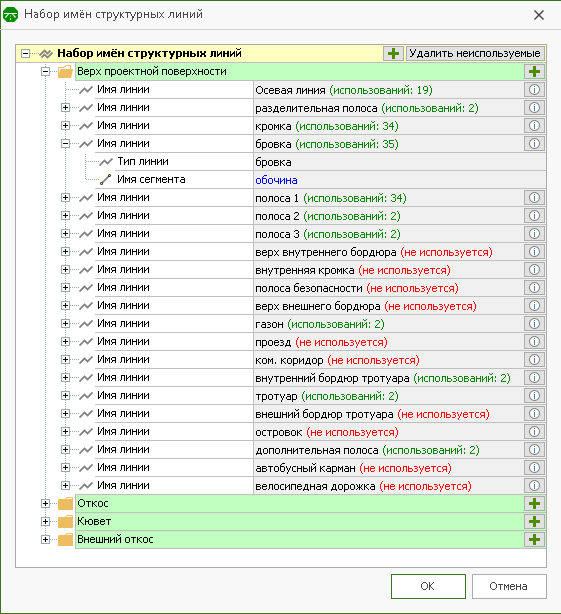Image resolution: width=561 pixels, height=614 pixels.
Task: Add an item to the Кювет folder
Action: (534, 522)
